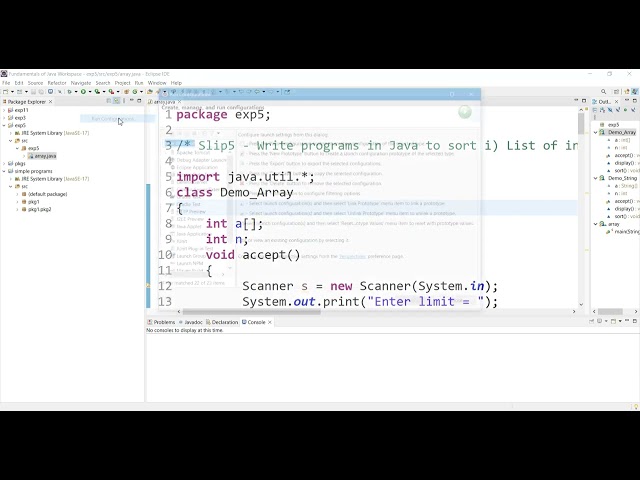Select the array.java file

coord(42,156)
